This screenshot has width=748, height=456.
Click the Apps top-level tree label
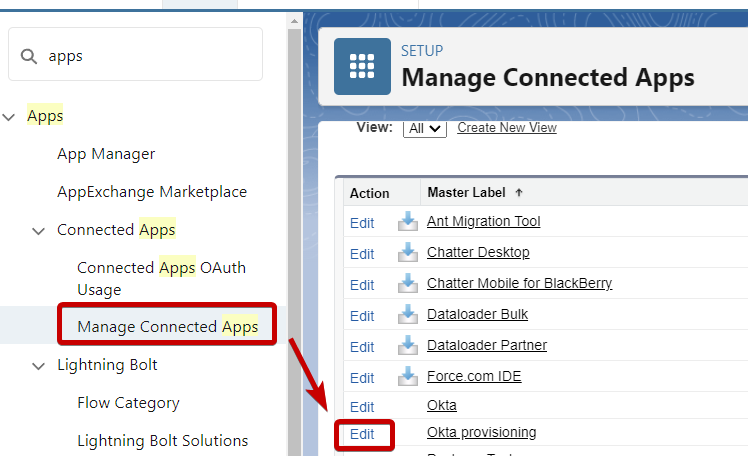tap(45, 116)
